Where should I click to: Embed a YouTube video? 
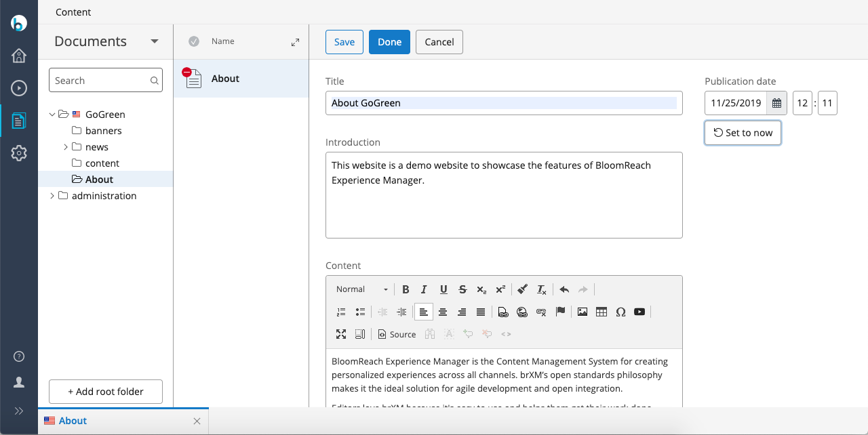[x=639, y=312]
